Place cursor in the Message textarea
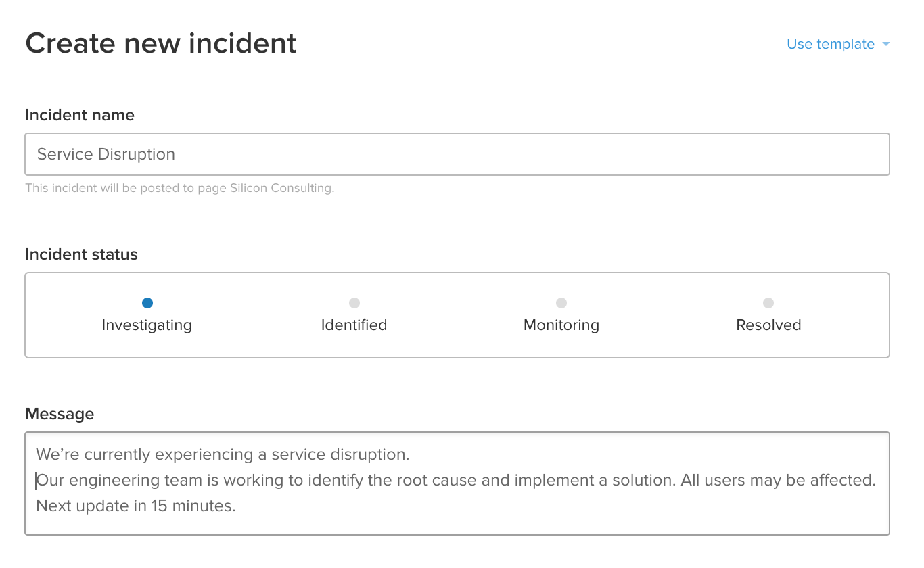 click(457, 481)
